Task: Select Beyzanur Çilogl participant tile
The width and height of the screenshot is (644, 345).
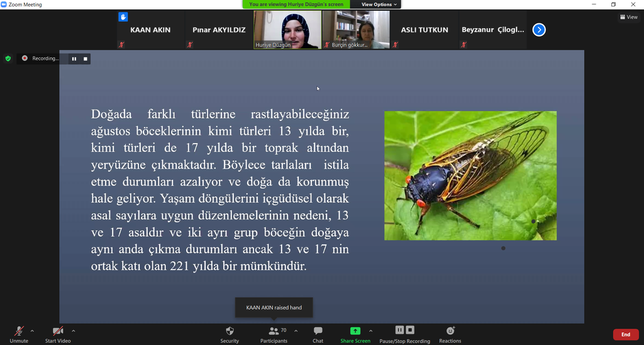Action: 493,30
